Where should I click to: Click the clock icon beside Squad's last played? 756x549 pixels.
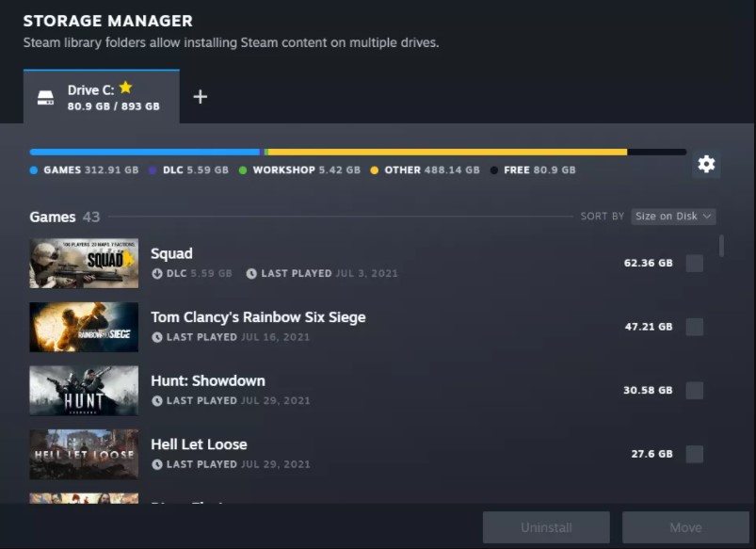click(251, 274)
